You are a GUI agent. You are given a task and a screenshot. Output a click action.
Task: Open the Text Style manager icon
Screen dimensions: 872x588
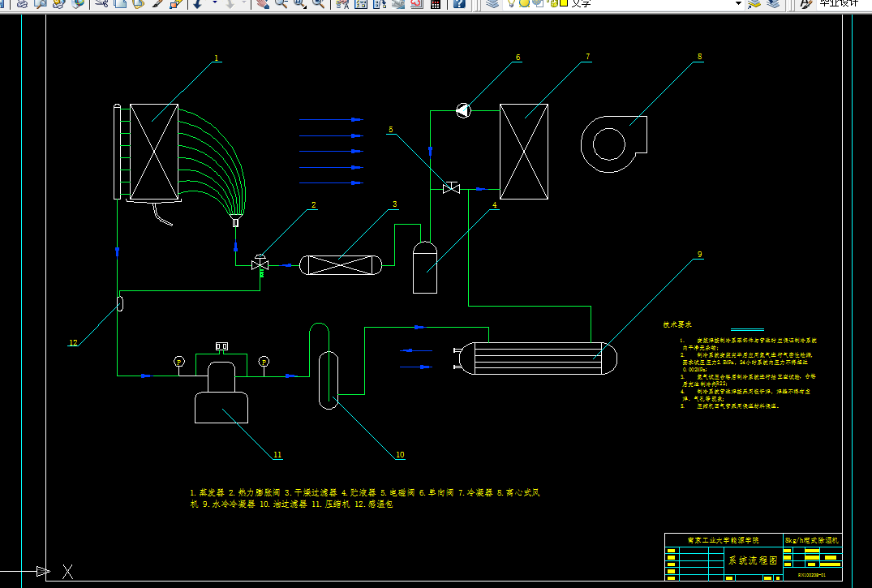click(805, 2)
